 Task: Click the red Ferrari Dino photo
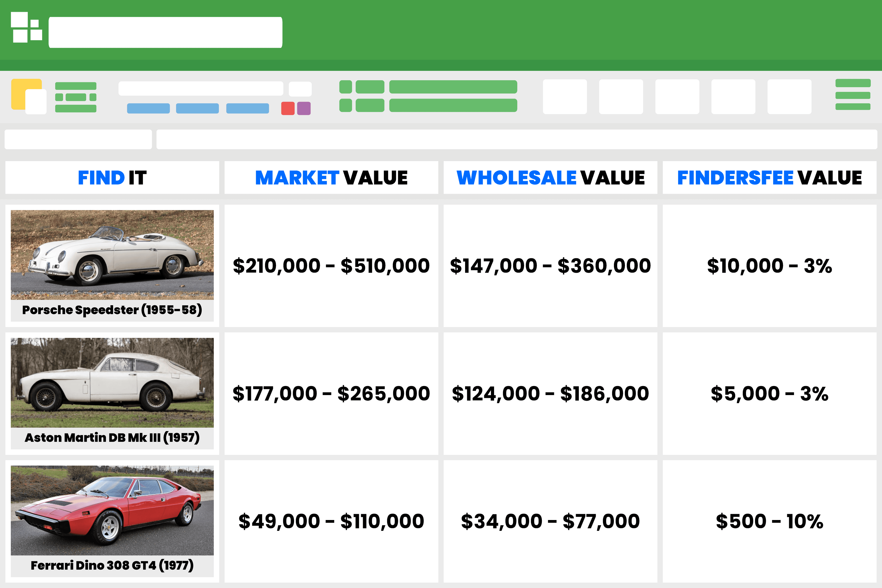(x=112, y=510)
